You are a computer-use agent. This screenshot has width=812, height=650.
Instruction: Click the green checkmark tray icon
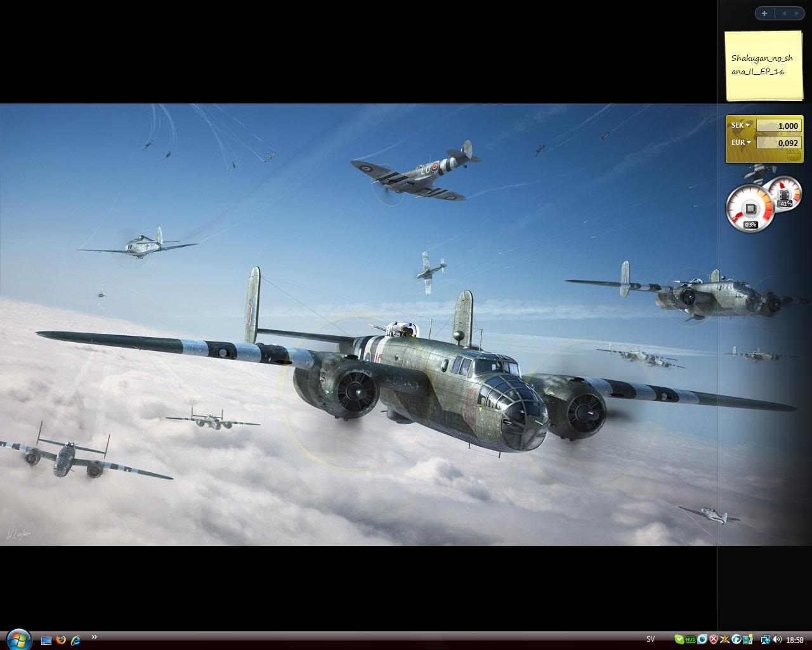point(679,640)
